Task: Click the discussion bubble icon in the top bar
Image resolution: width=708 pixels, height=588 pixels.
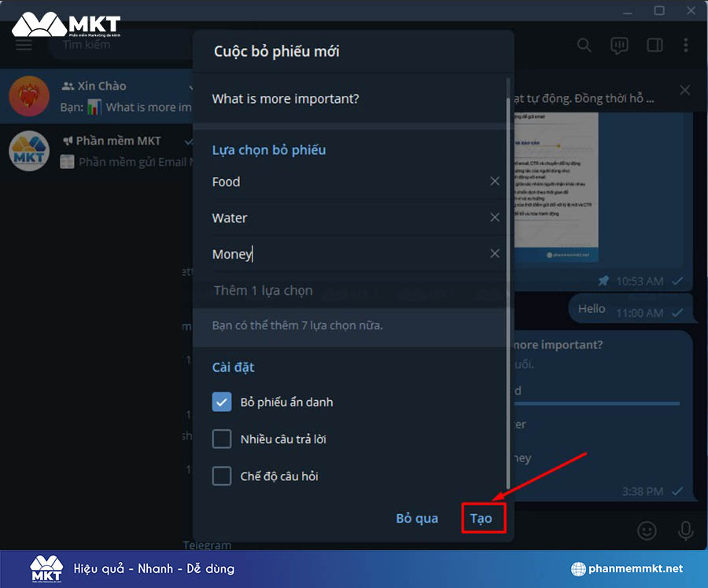Action: (x=619, y=46)
